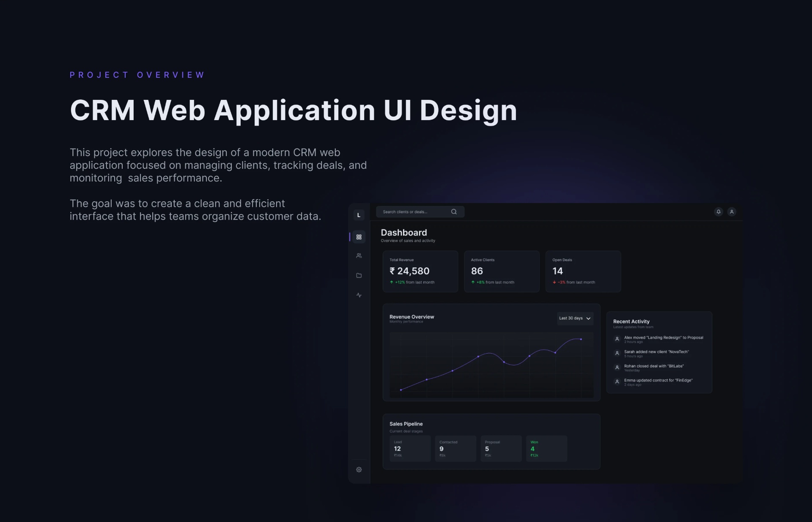
Task: Select the Total Revenue card
Action: coord(420,272)
